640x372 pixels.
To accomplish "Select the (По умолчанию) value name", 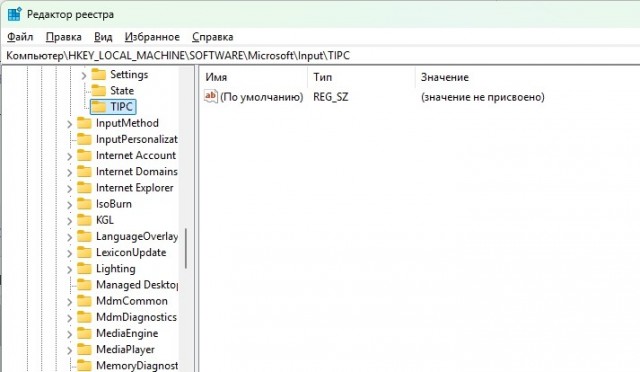I will click(262, 97).
